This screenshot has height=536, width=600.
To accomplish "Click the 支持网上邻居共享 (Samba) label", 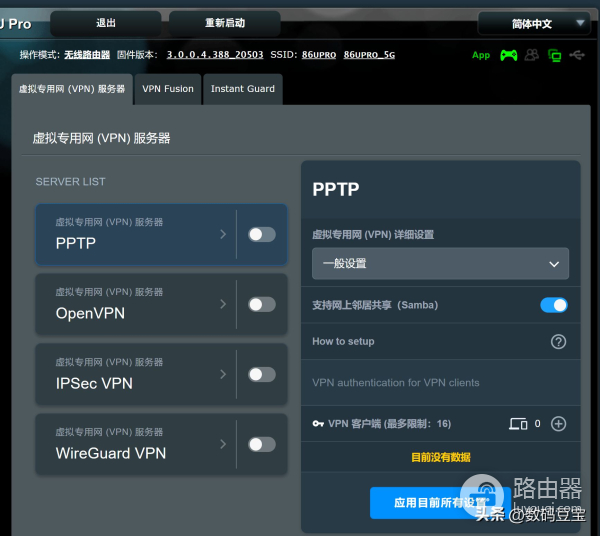I will tap(375, 305).
